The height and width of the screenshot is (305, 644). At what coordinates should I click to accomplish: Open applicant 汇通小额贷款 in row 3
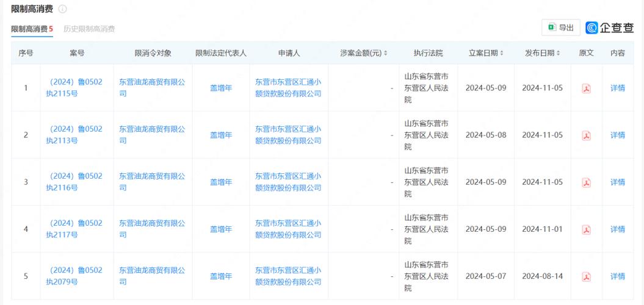288,182
